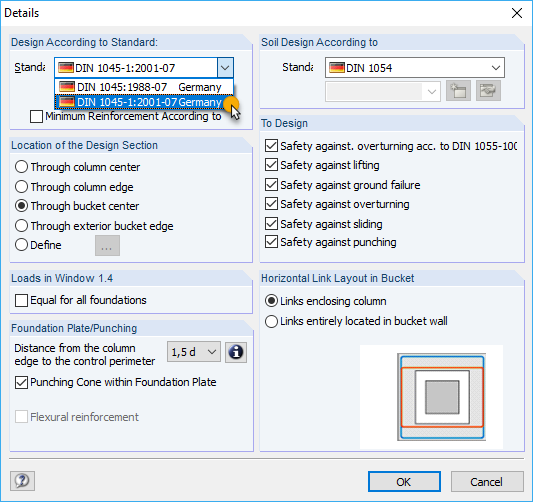Click the ellipsis button next to Define
The width and height of the screenshot is (533, 502).
tap(107, 245)
